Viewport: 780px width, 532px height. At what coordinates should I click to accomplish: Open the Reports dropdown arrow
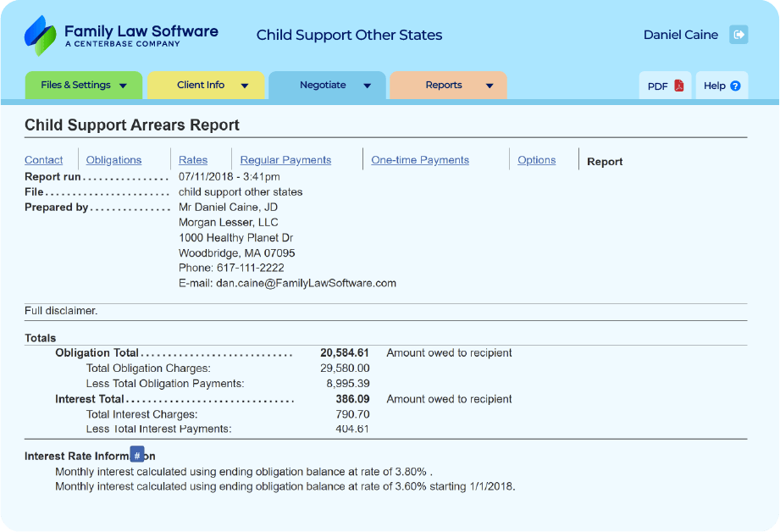[x=489, y=86]
